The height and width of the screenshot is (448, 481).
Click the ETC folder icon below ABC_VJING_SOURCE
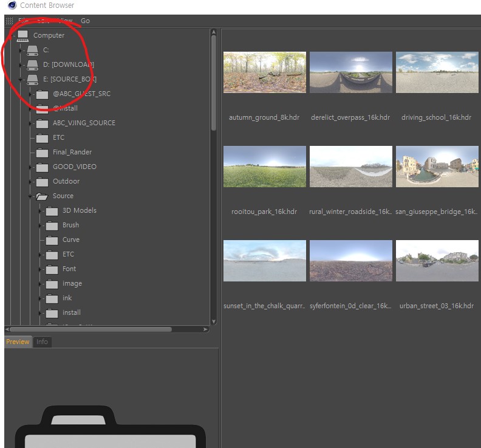click(42, 138)
